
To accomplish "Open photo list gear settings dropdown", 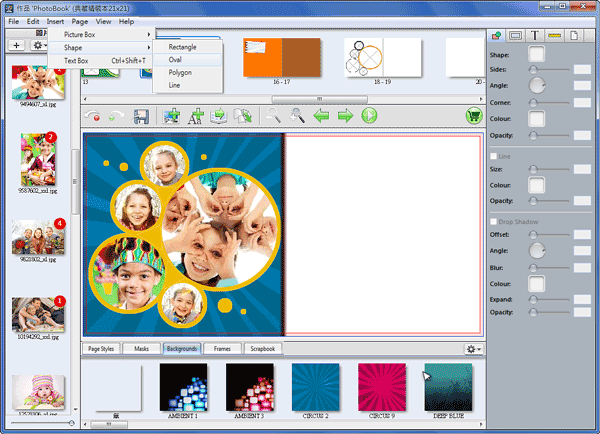I will 39,46.
